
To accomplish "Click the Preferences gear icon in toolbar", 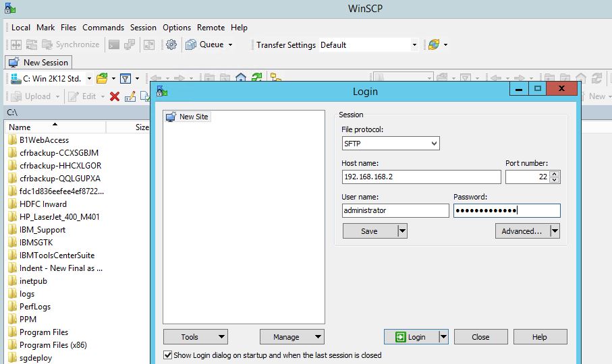I will click(171, 44).
